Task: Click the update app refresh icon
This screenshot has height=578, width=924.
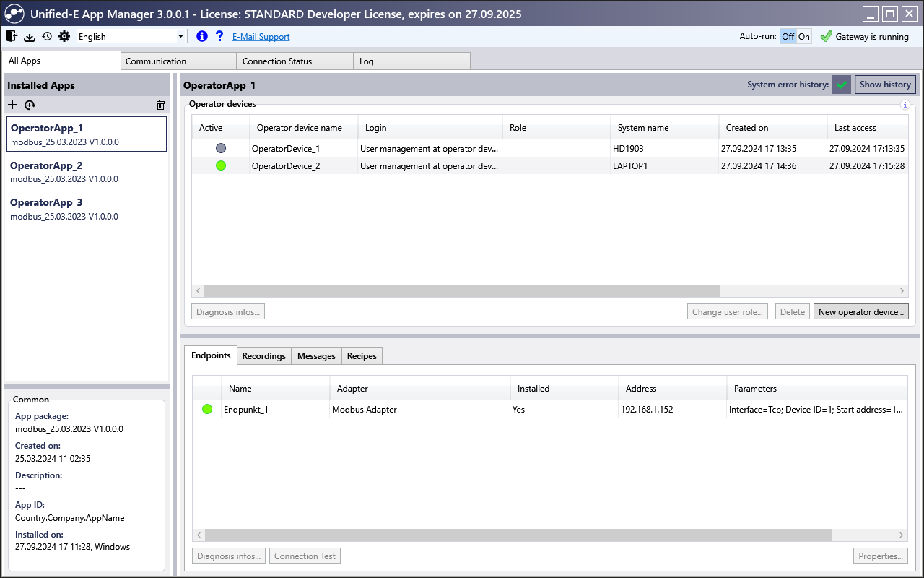Action: 30,105
